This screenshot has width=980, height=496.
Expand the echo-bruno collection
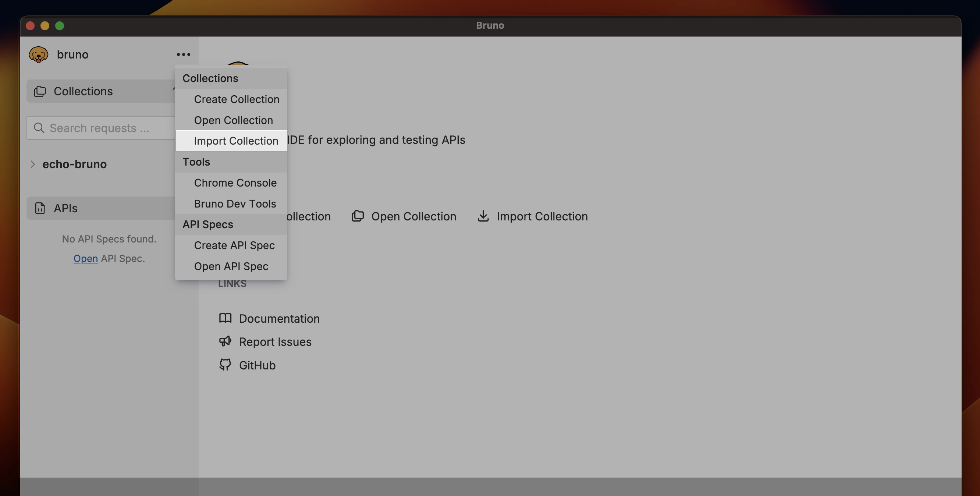coord(33,164)
